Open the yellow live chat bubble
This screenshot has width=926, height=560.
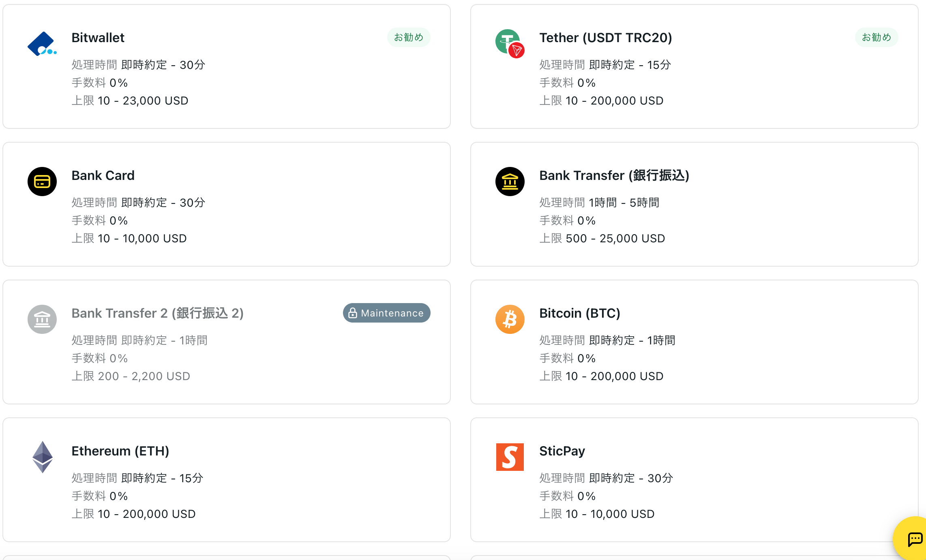coord(910,539)
